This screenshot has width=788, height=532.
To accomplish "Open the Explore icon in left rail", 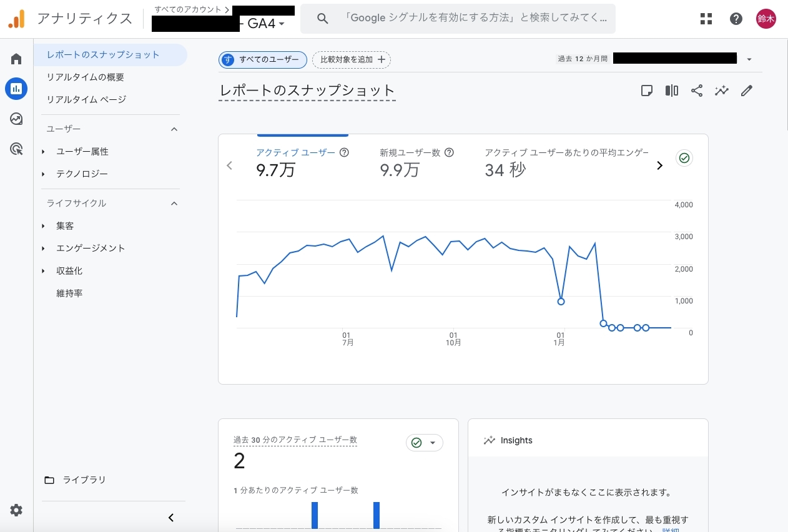I will [x=16, y=119].
